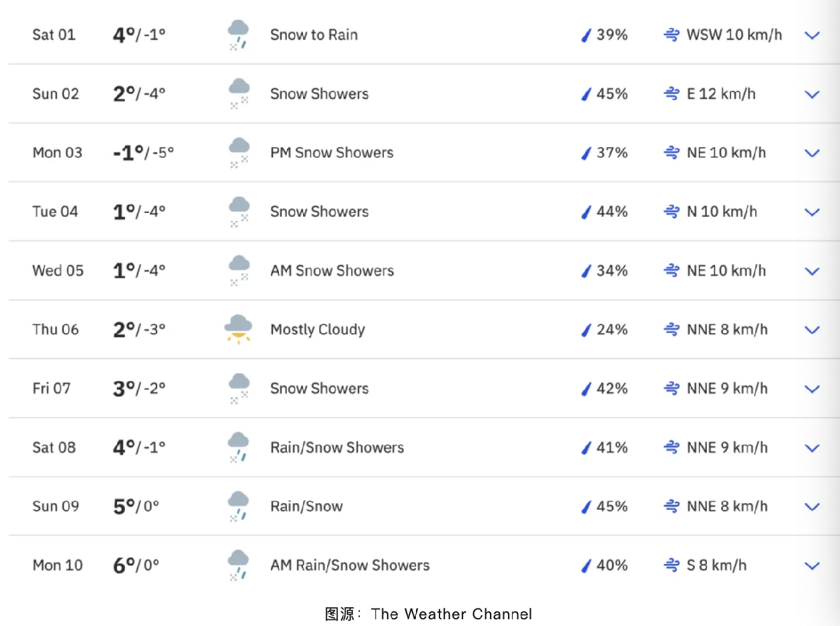The width and height of the screenshot is (840, 626).
Task: Click the wind icon next to S 8 km/h
Action: 671,566
